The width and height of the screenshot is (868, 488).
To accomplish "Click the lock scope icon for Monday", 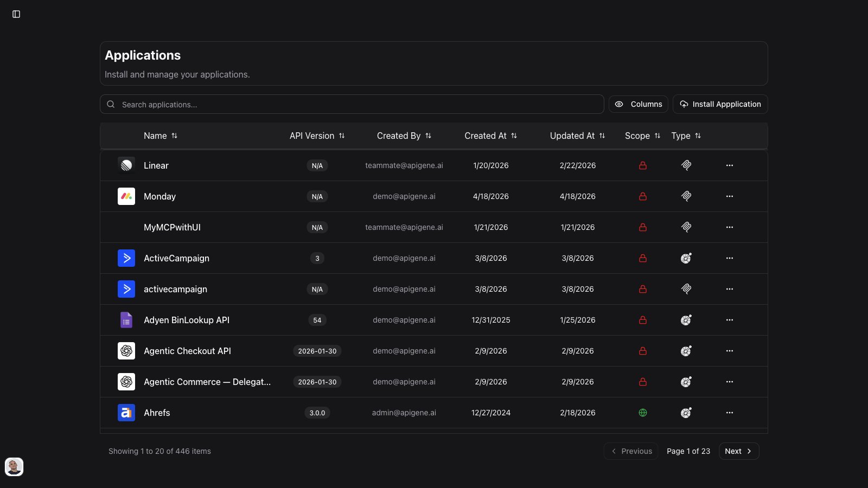I will pos(643,196).
